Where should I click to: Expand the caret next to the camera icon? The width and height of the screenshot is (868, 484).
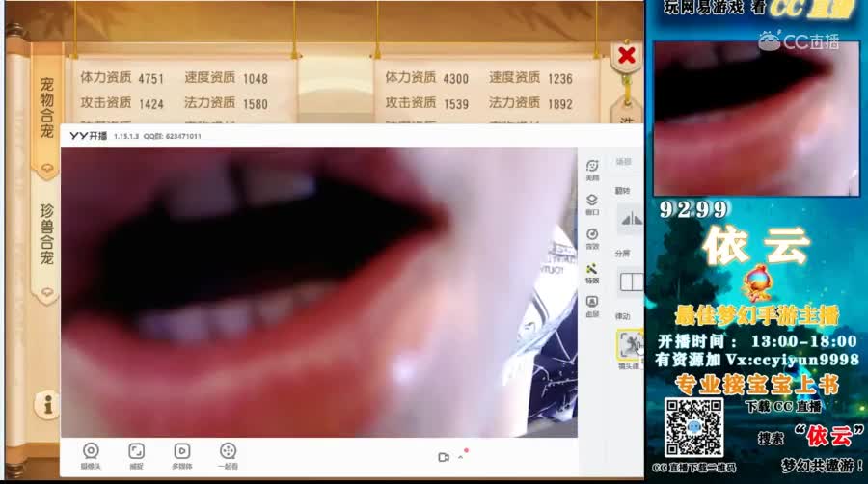point(461,457)
